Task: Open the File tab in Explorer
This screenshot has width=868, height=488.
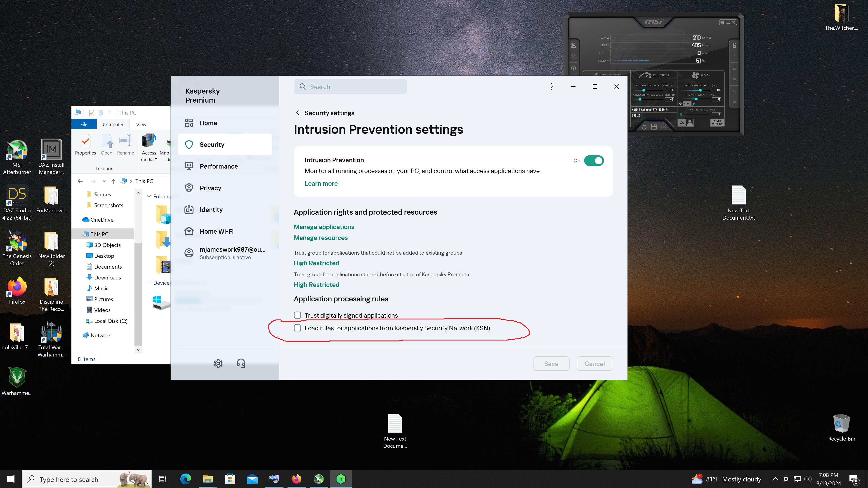Action: pos(84,124)
